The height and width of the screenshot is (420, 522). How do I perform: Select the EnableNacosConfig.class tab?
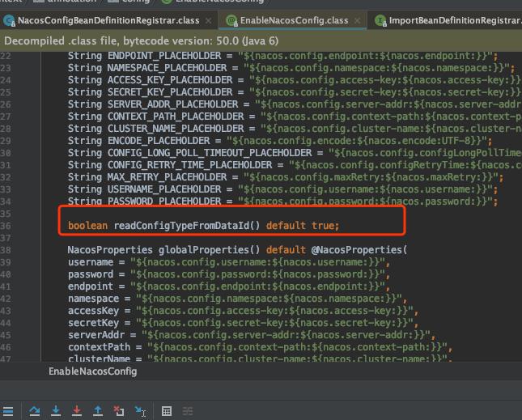pos(295,20)
